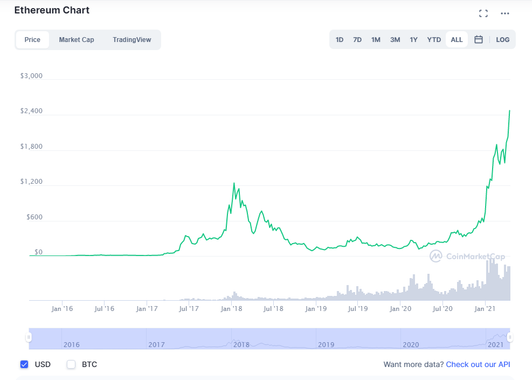Image resolution: width=532 pixels, height=380 pixels.
Task: Open the calendar date range picker
Action: 478,39
